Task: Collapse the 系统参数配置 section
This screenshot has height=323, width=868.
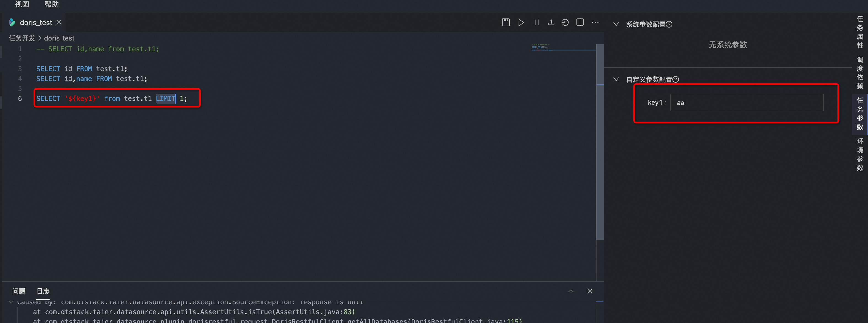Action: [616, 24]
